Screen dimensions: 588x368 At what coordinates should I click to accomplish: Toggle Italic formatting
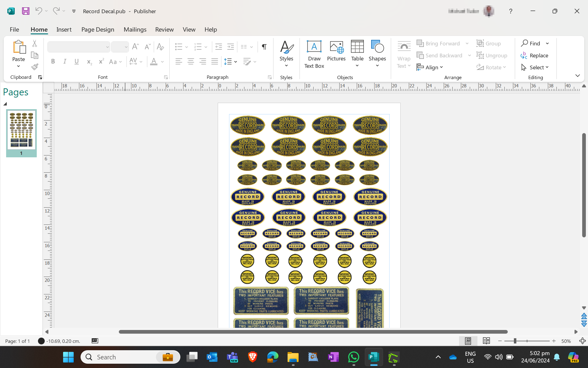[65, 62]
